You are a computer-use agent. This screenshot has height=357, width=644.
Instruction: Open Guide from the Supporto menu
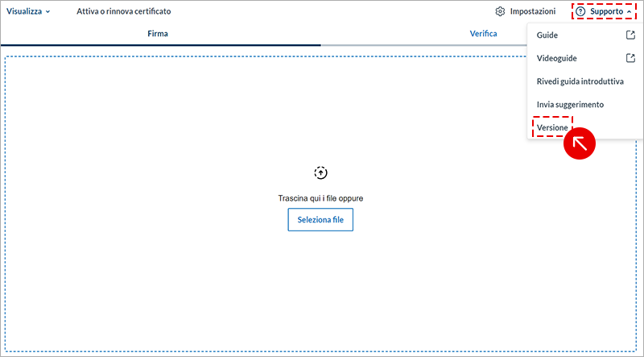[547, 35]
